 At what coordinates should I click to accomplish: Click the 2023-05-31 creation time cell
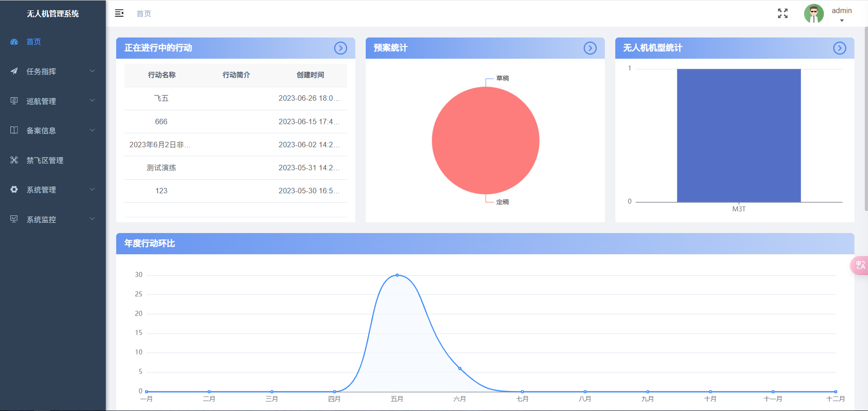click(309, 168)
